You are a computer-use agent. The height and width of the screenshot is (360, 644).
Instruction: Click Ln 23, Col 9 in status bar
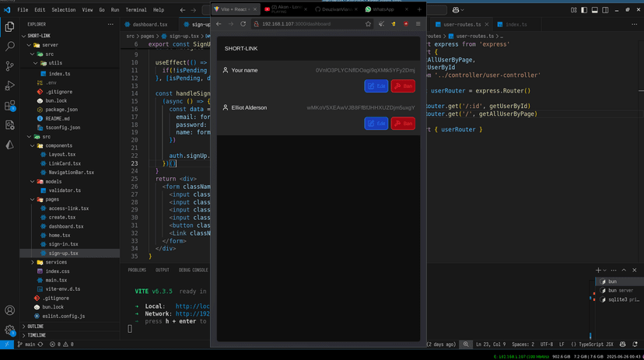click(491, 344)
